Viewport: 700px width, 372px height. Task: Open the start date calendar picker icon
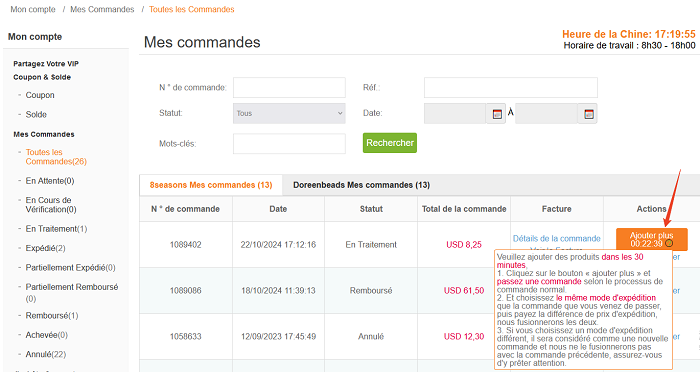point(496,114)
